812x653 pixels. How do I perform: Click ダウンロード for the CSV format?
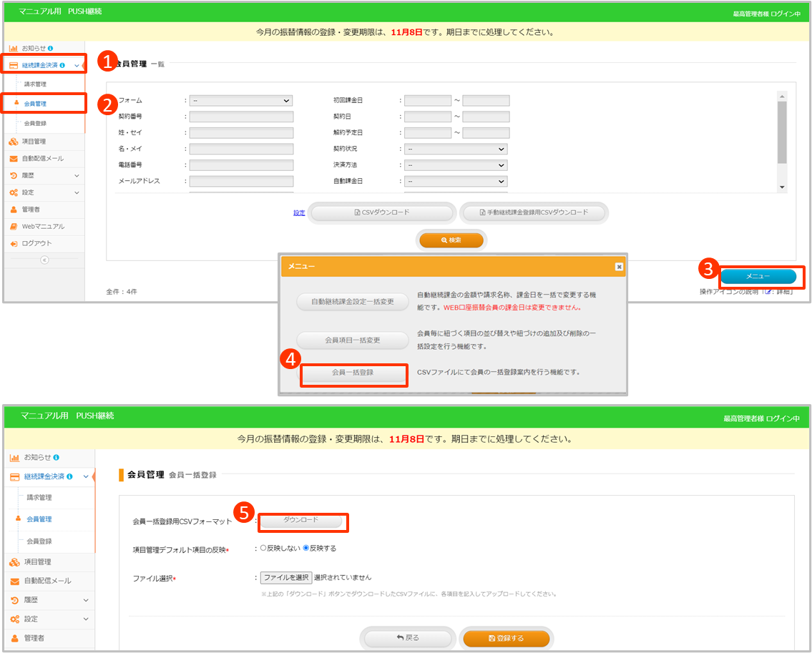(x=301, y=520)
